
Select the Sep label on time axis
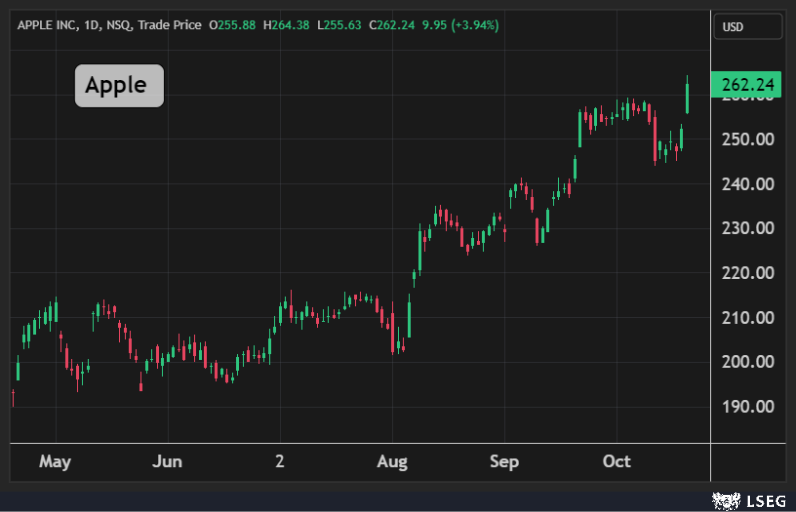pos(504,461)
